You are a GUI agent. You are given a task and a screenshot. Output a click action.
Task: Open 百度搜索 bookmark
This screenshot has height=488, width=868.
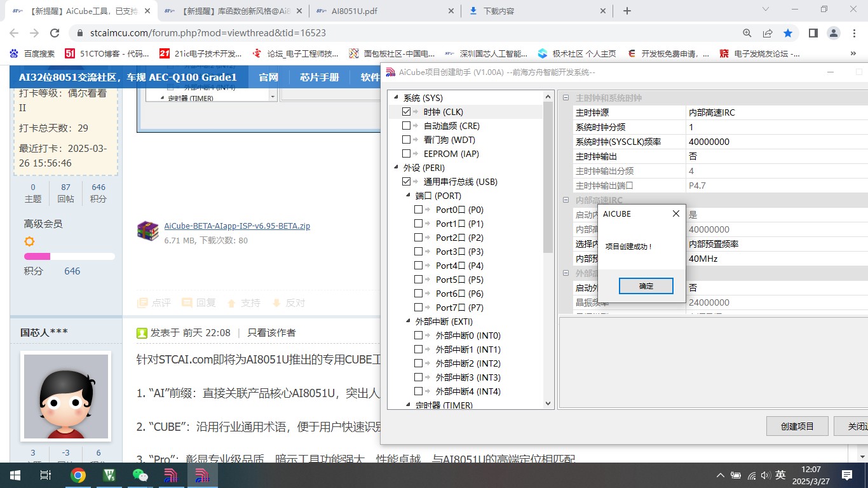(32, 53)
